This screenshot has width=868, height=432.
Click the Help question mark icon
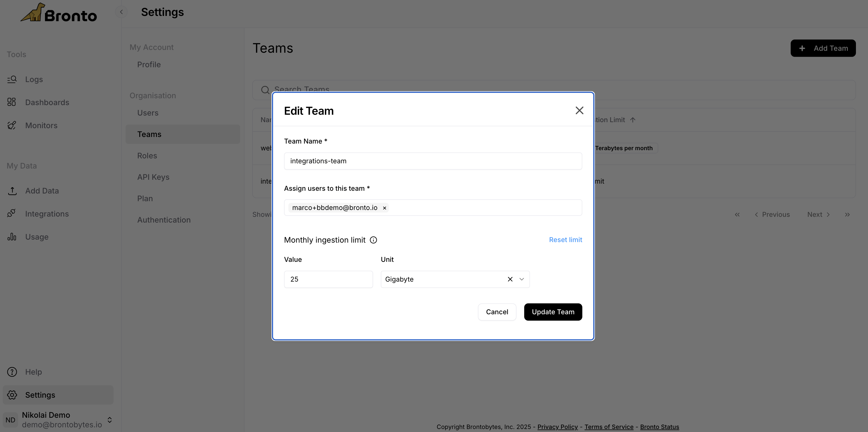[12, 372]
